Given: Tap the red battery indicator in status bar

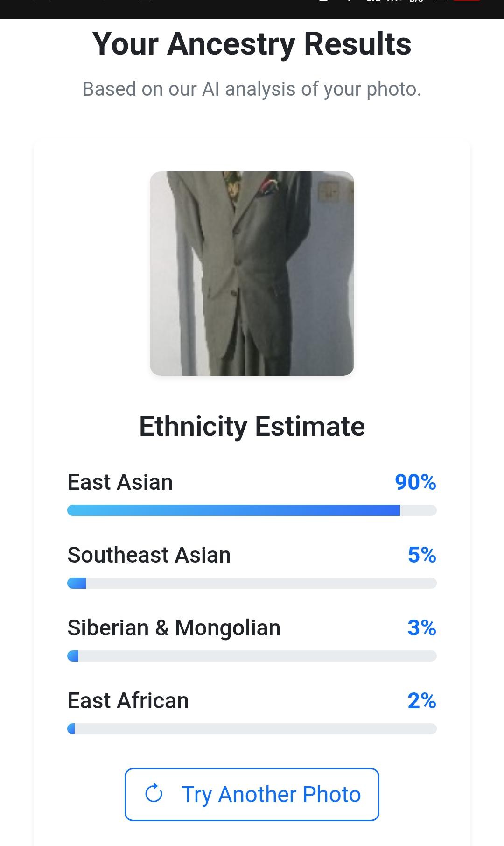Looking at the screenshot, I should 466,1.
